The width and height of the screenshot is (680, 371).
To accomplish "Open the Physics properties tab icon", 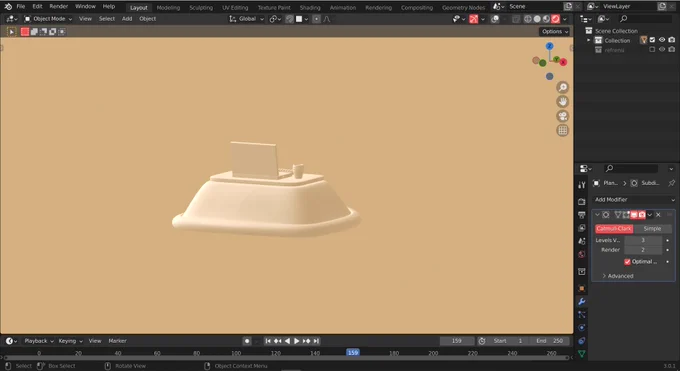I will click(582, 328).
